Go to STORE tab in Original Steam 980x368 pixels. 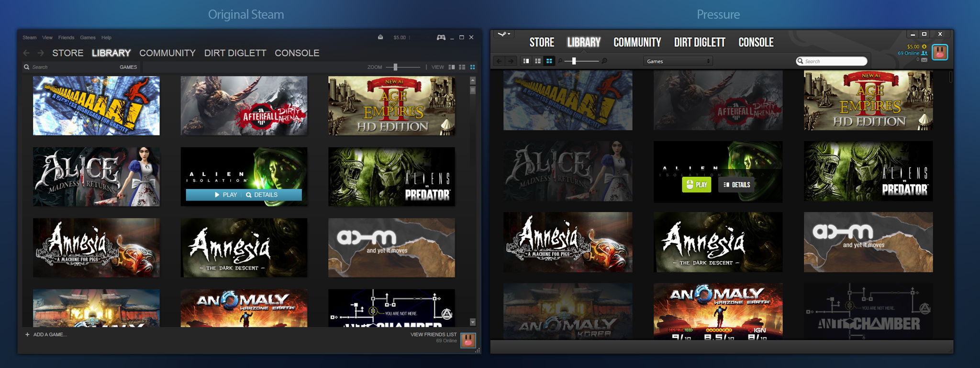tap(67, 53)
